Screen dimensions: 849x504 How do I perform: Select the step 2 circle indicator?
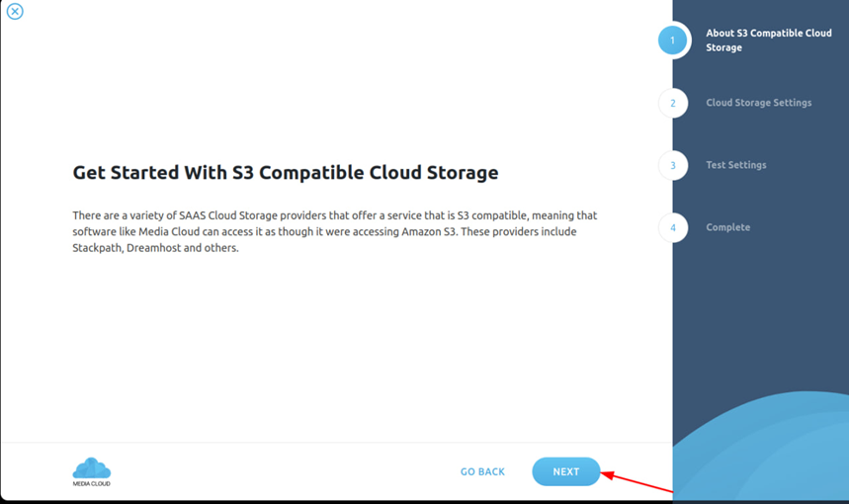click(673, 103)
